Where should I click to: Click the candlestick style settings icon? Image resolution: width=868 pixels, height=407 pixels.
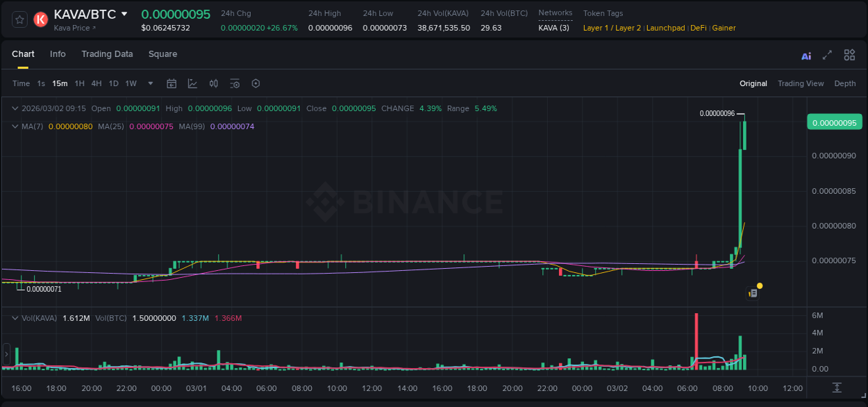[x=214, y=83]
